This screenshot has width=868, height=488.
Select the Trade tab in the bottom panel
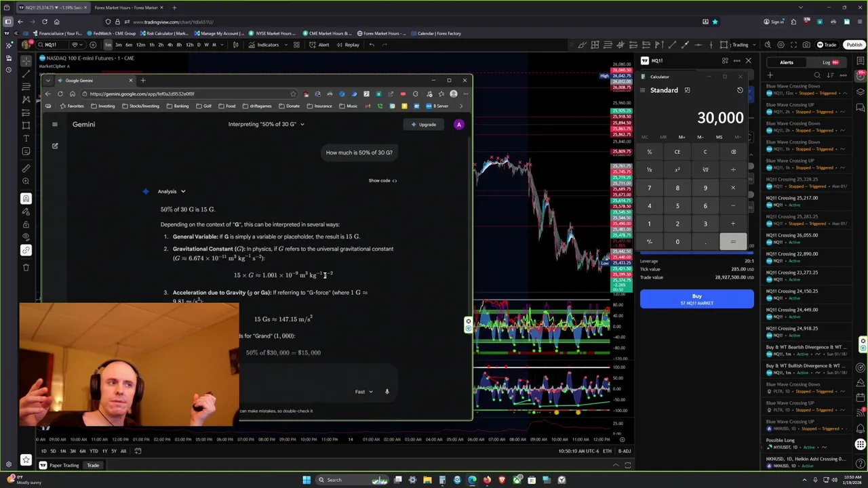(93, 465)
